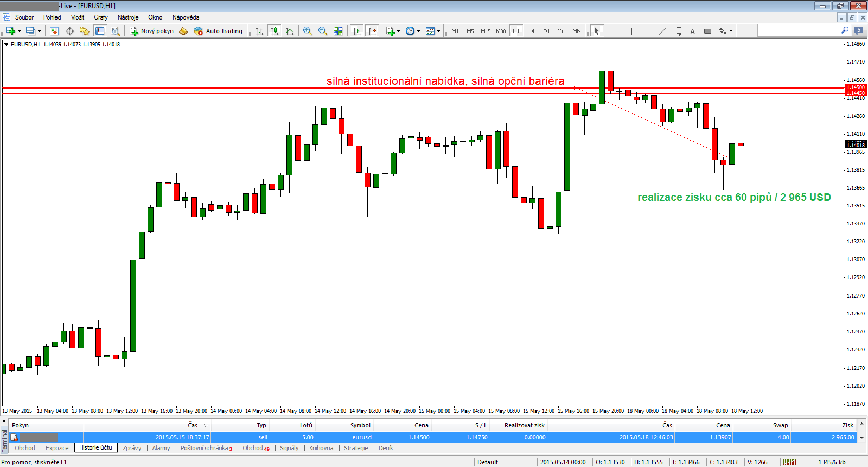The width and height of the screenshot is (868, 467).
Task: Switch timeframe to M1
Action: (x=455, y=31)
